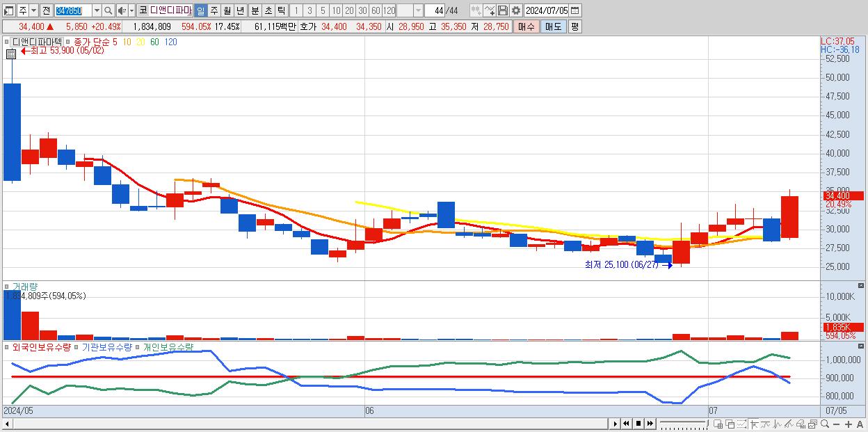
Task: Click the multi-line indicator icon at bottom
Action: pos(789,424)
